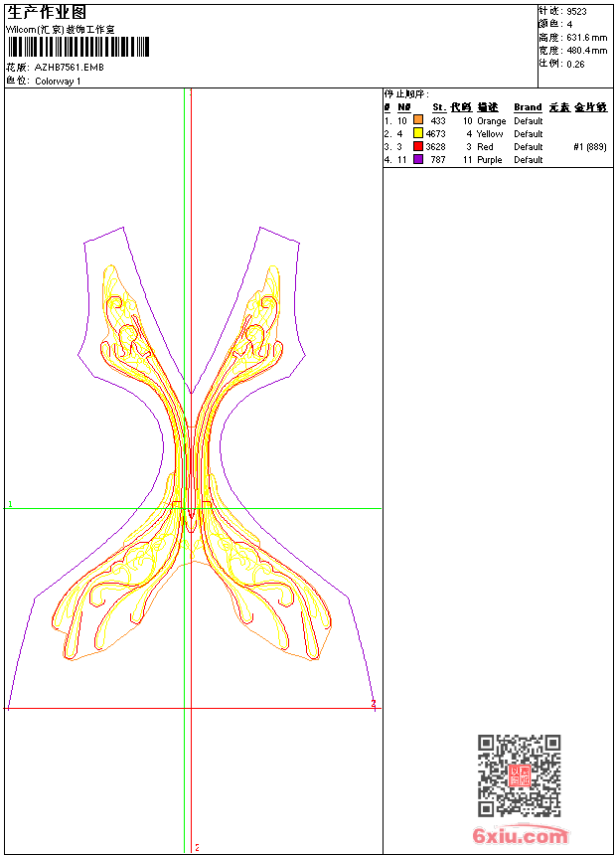Click the red marker number 2 on right edge
616x855 pixels.
[373, 704]
